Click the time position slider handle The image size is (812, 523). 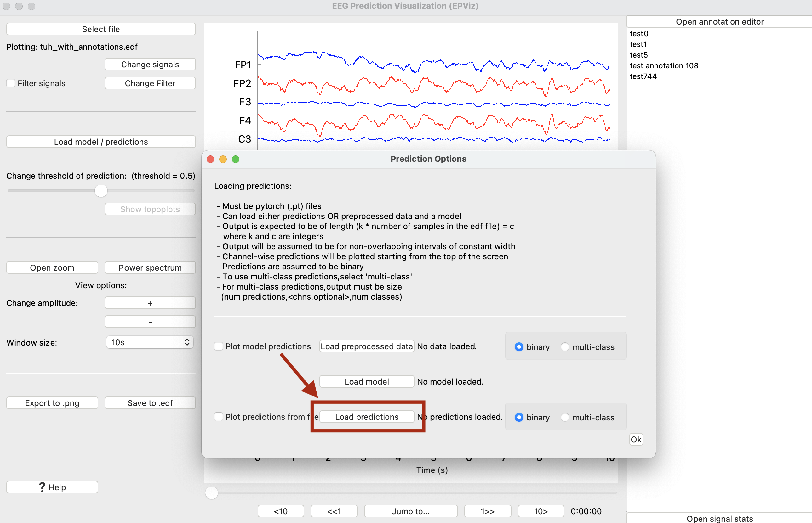click(211, 493)
